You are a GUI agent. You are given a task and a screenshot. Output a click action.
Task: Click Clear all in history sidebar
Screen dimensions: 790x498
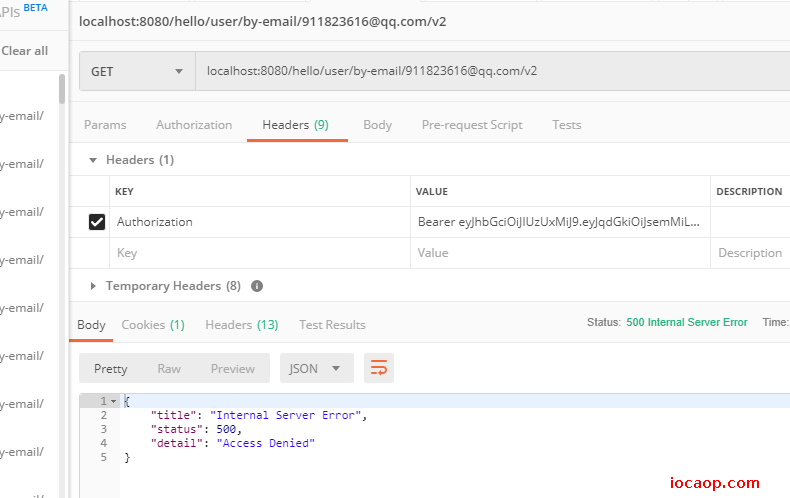[25, 51]
